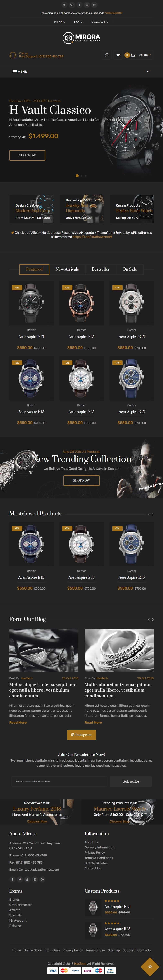Open the wishlist heart icon

pos(118,55)
